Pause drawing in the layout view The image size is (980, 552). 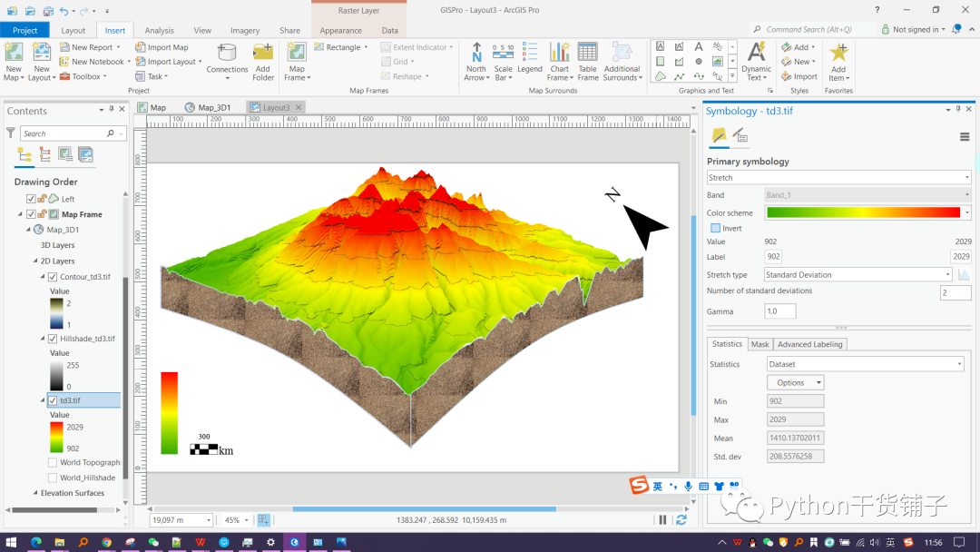[x=662, y=520]
